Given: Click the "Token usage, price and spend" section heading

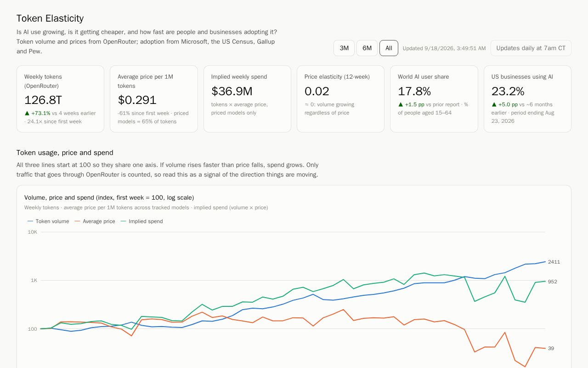Looking at the screenshot, I should point(65,153).
